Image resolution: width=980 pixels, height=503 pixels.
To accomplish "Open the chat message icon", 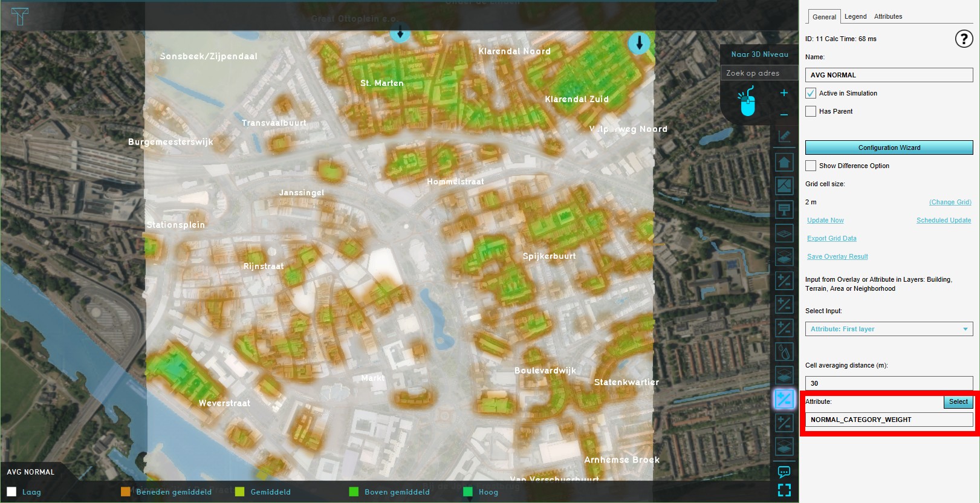I will 784,472.
